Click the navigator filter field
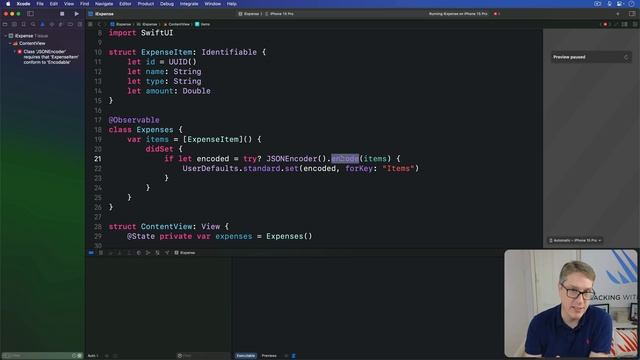Screen dimensions: 640x360 tap(41, 356)
